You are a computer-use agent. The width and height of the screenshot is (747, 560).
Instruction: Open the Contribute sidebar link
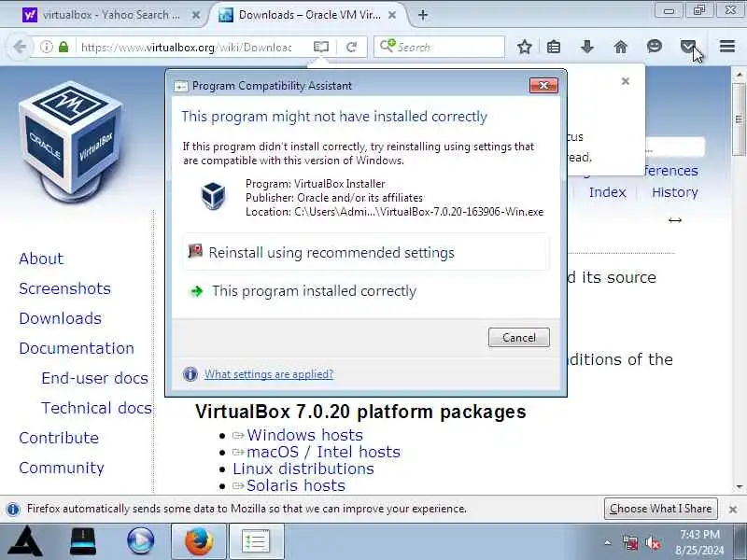pyautogui.click(x=59, y=438)
